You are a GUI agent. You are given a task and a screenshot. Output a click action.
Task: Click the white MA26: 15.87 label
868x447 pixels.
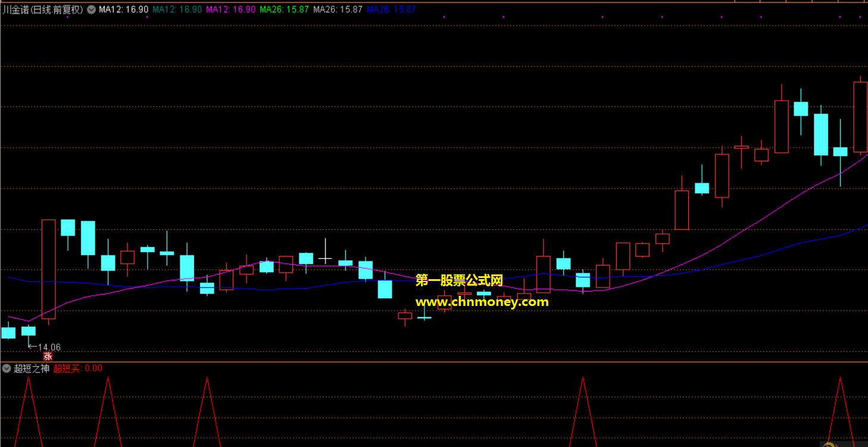point(338,10)
